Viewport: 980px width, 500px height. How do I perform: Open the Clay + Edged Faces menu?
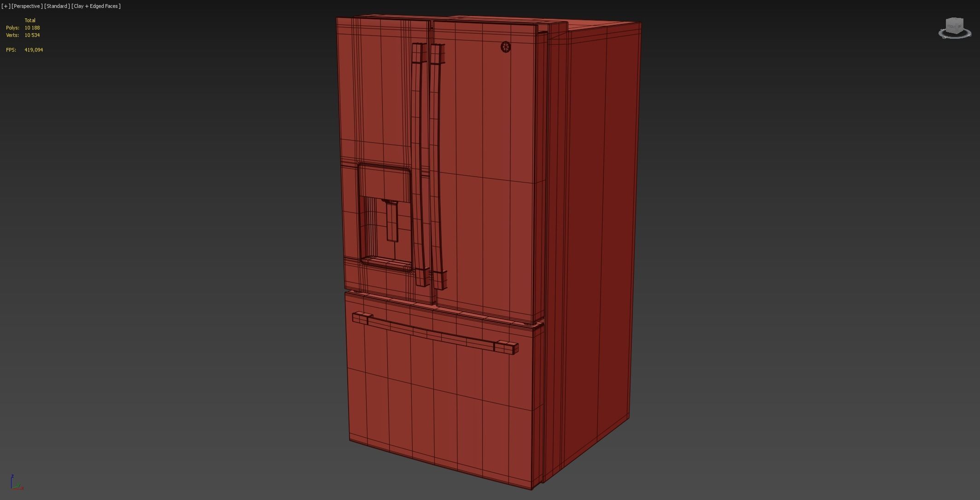point(96,6)
